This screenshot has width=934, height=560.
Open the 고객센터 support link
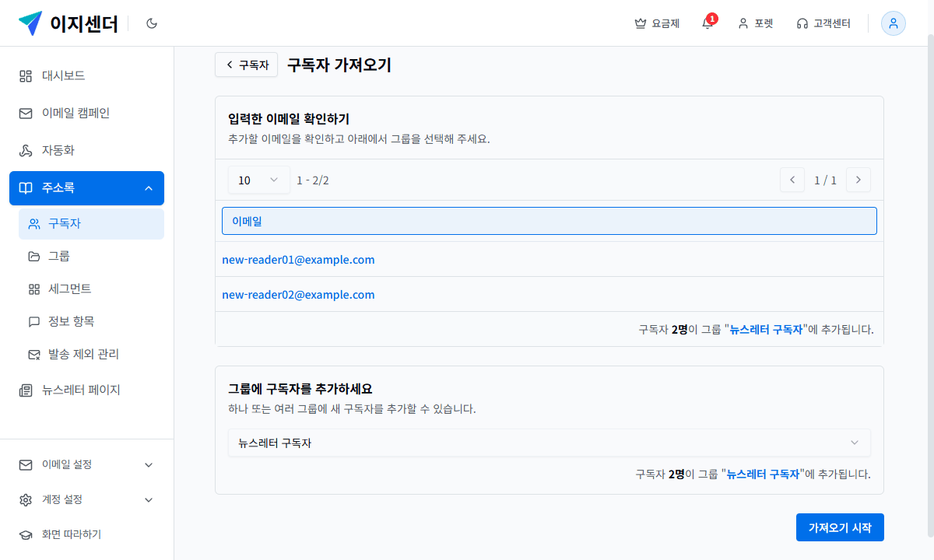[823, 23]
